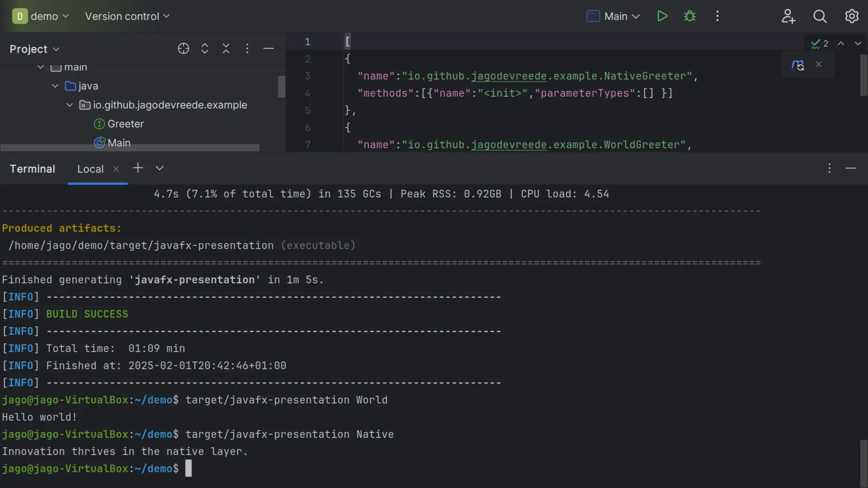Start debugging with the bug icon
Screen dimensions: 868x488
690,16
